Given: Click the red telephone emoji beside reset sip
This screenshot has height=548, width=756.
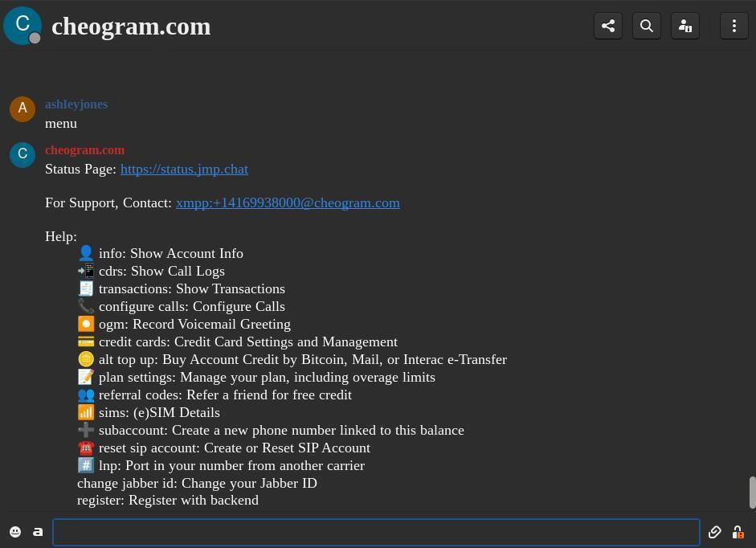Looking at the screenshot, I should (x=86, y=448).
